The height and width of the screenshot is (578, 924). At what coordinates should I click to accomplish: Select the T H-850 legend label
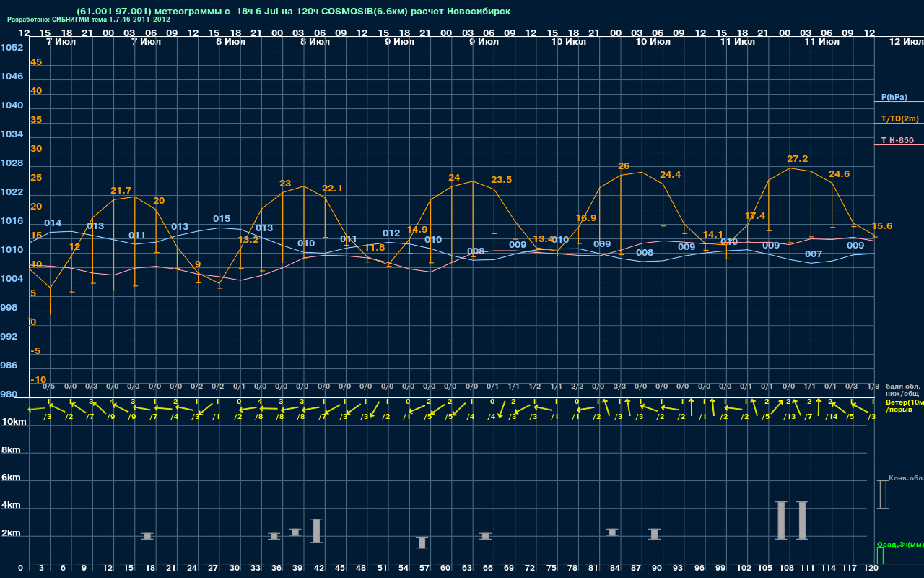(x=897, y=140)
